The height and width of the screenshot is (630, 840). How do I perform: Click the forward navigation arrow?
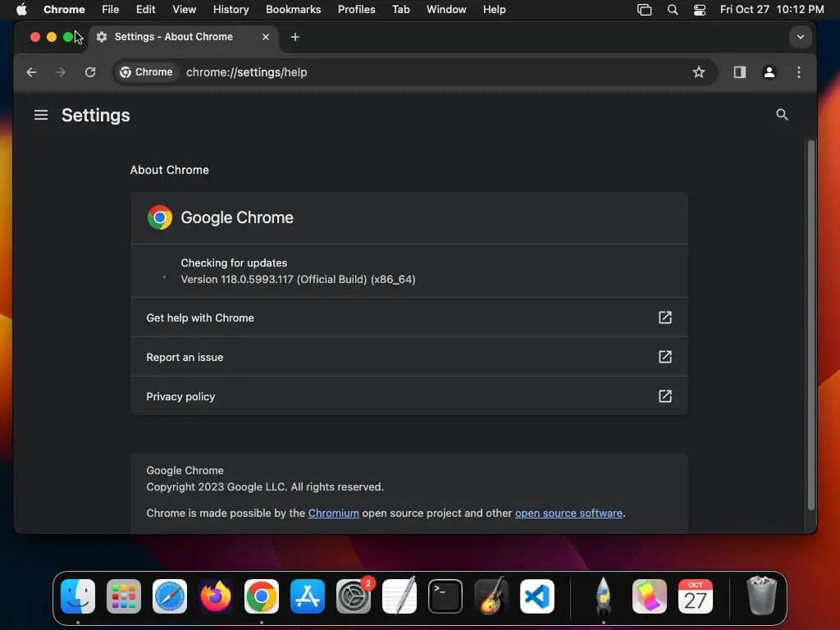pos(60,72)
